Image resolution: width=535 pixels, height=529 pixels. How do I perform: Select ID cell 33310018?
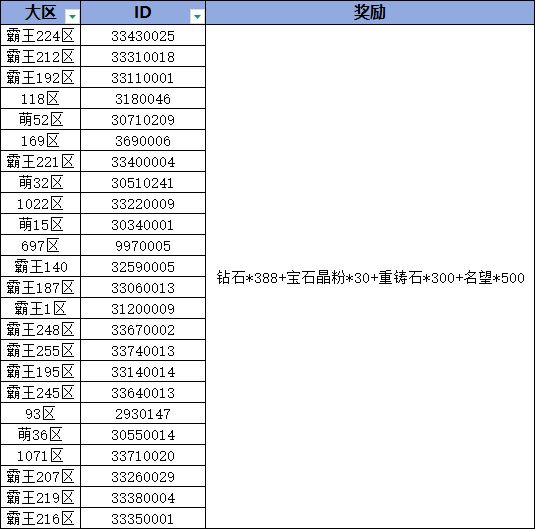point(143,56)
